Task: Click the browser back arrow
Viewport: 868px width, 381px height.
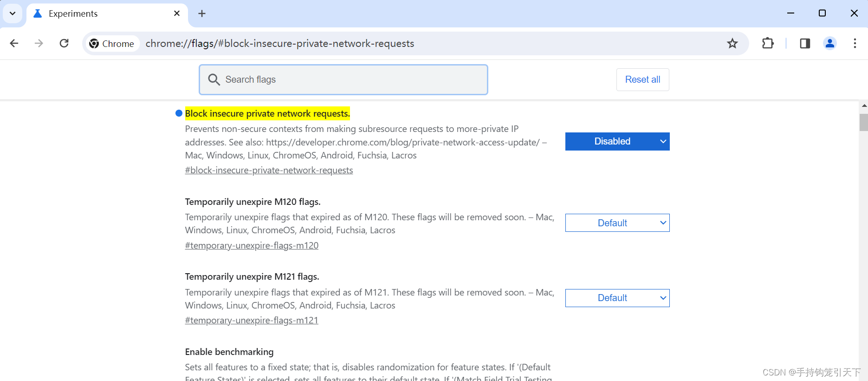Action: click(14, 43)
